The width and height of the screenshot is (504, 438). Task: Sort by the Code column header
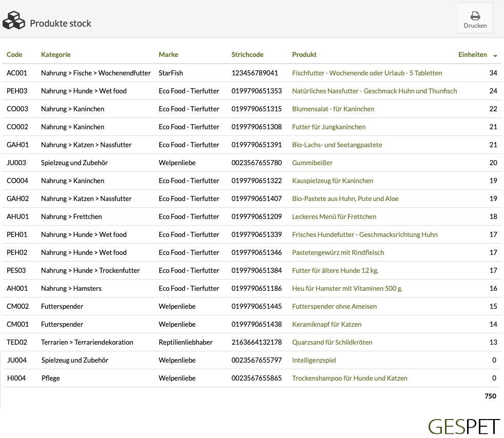click(14, 54)
